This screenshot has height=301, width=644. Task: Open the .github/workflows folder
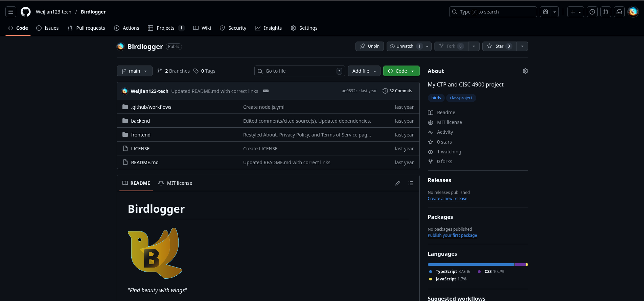[x=151, y=107]
